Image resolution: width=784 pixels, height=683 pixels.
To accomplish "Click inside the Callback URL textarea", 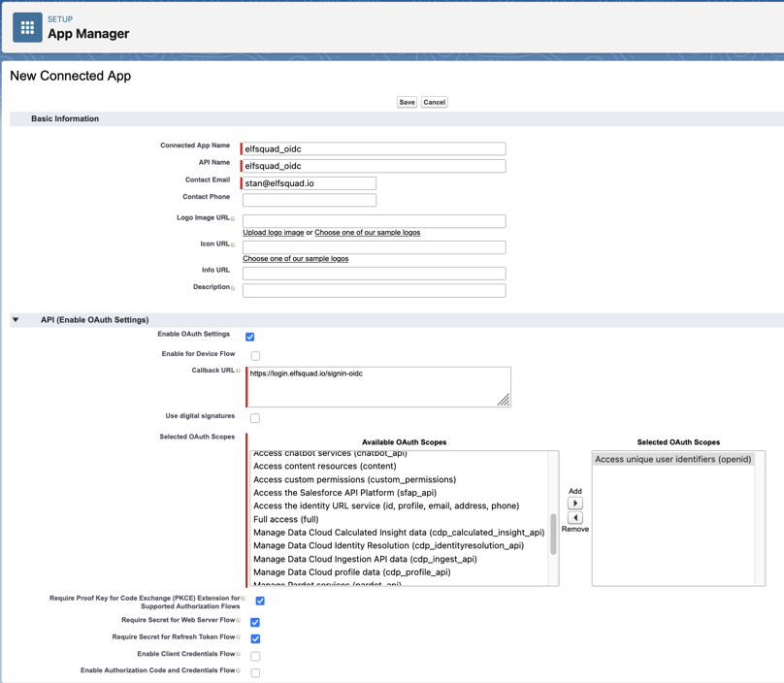I will [x=379, y=387].
